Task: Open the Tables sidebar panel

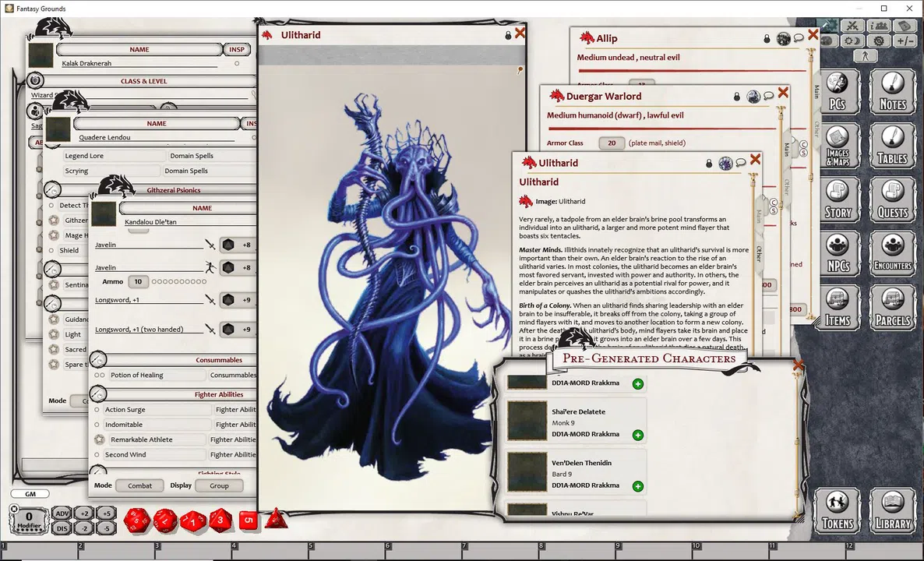Action: click(892, 146)
